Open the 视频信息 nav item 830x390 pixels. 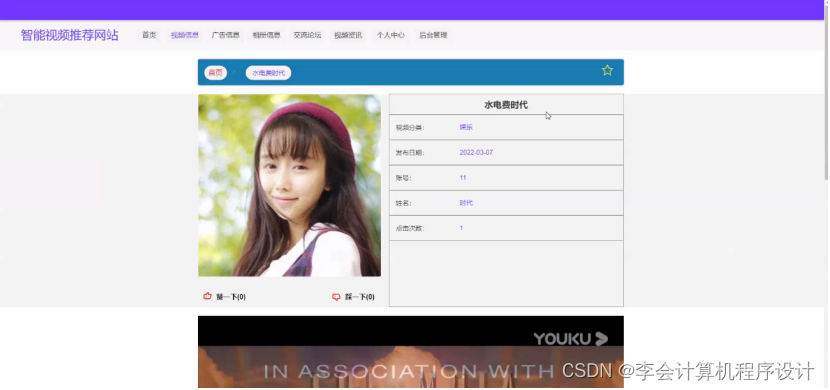(185, 35)
